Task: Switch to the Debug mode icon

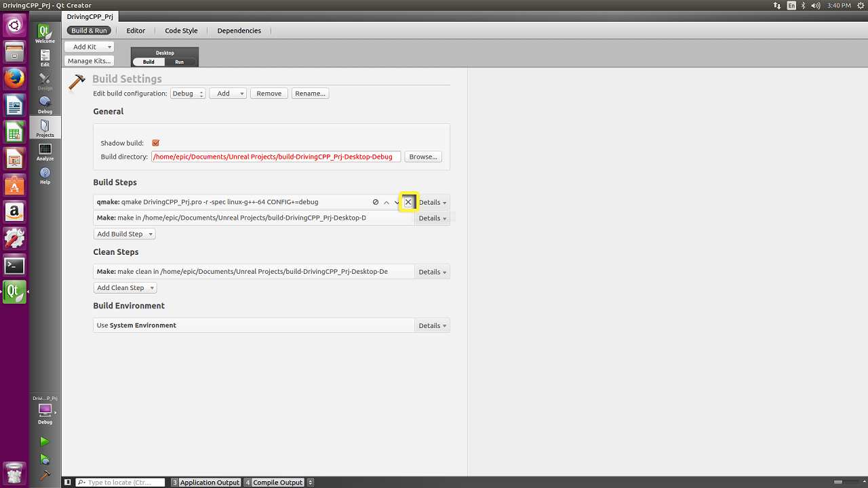Action: 45,105
